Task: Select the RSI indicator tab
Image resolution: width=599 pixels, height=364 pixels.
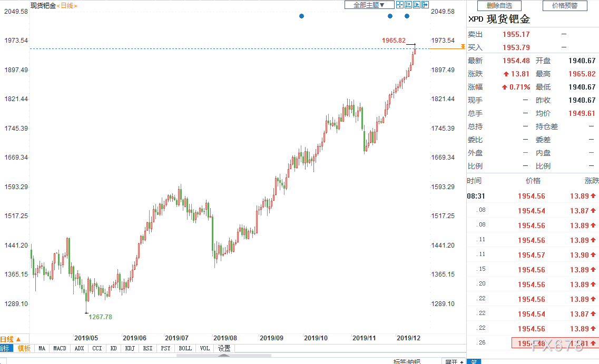Action: click(148, 348)
